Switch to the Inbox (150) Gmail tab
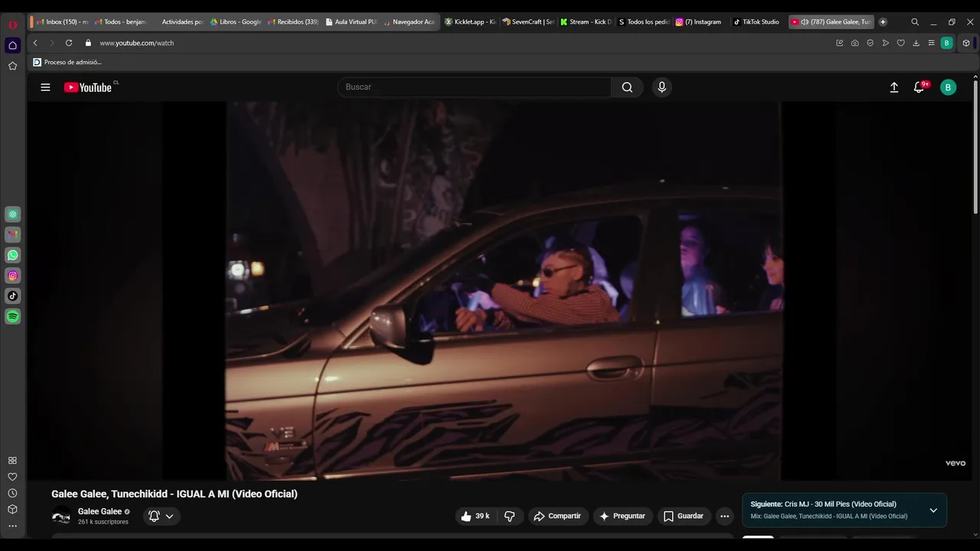The width and height of the screenshot is (980, 551). [x=61, y=22]
